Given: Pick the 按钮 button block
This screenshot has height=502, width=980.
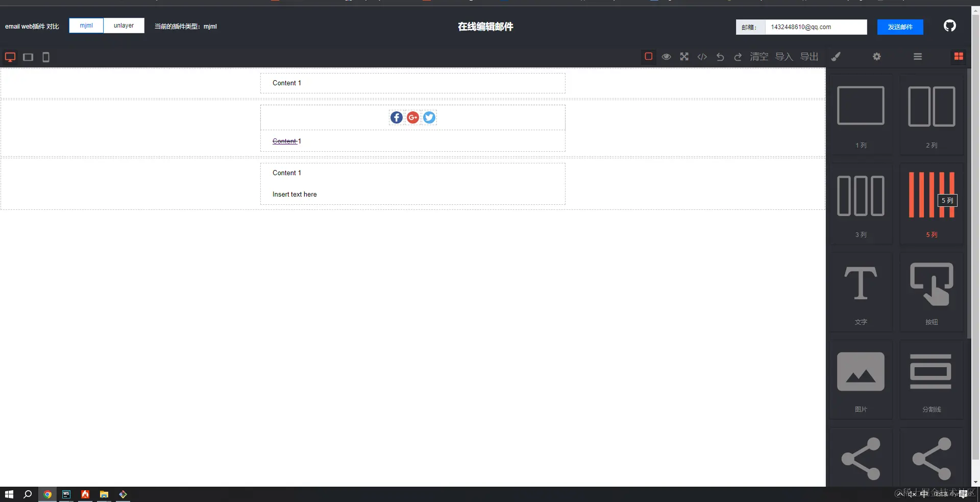Looking at the screenshot, I should pos(932,292).
